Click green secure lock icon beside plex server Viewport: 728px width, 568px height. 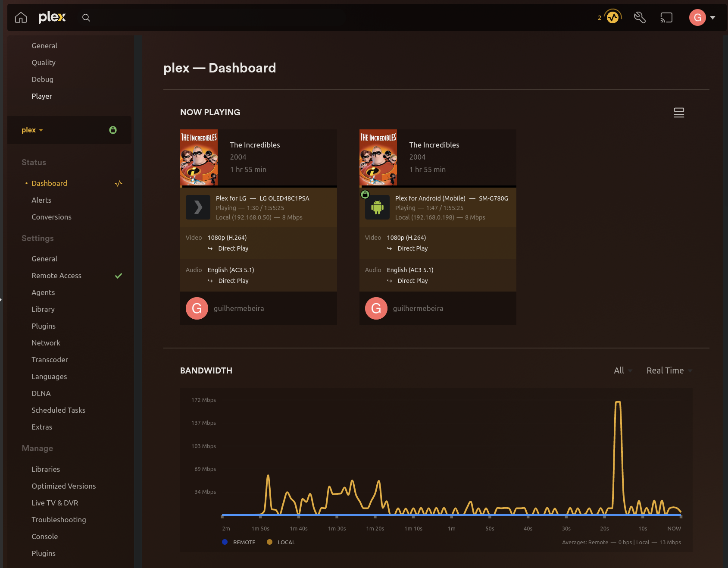(113, 130)
